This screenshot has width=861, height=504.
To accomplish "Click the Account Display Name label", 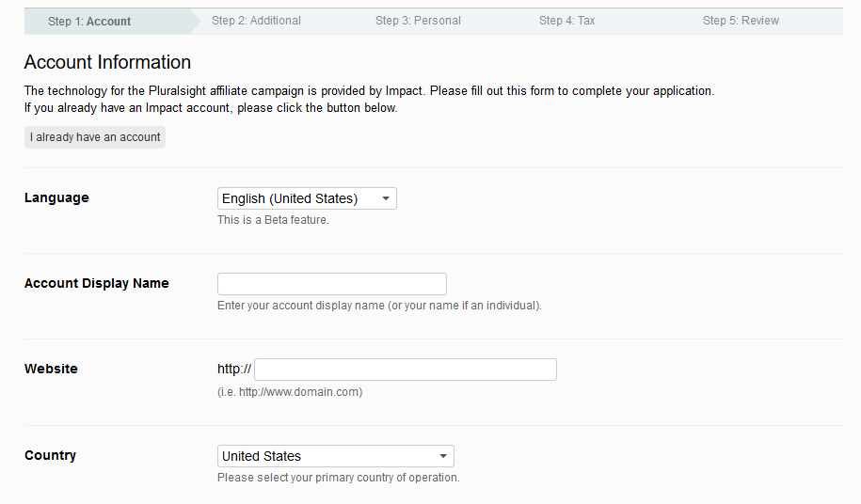I will click(96, 283).
